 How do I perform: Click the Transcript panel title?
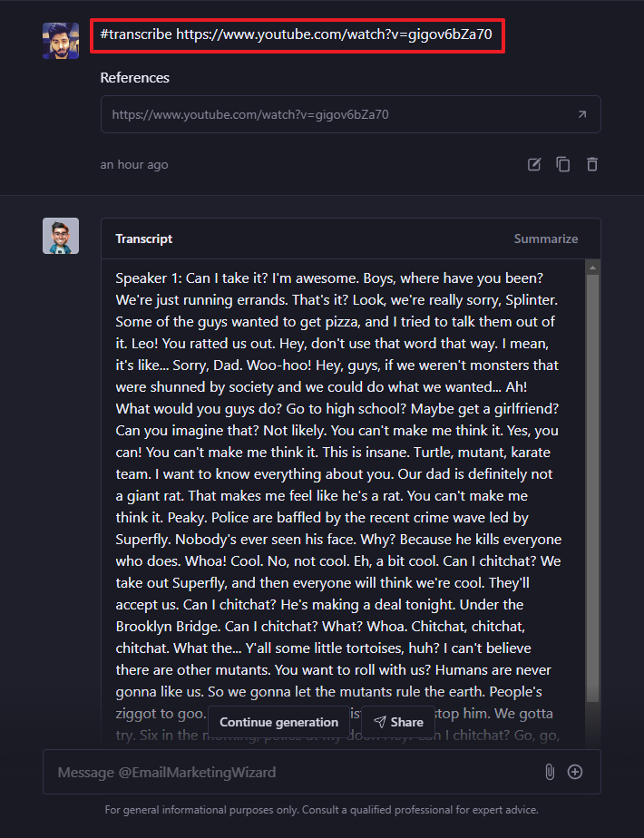[144, 239]
